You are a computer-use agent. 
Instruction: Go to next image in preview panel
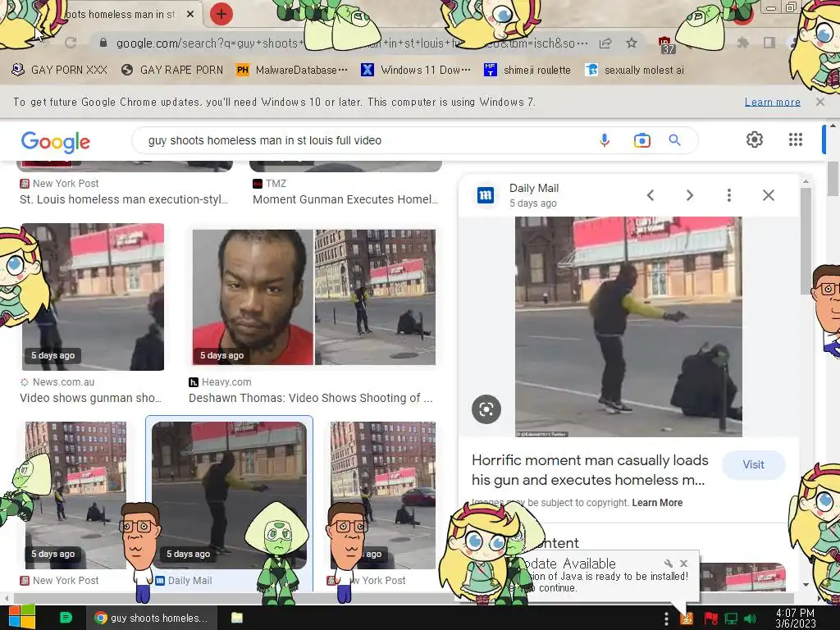coord(689,195)
